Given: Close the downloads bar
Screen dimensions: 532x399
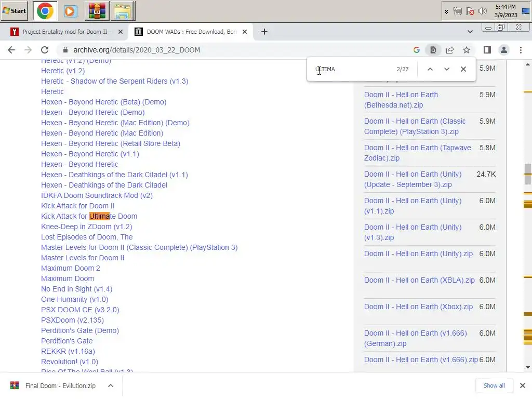Looking at the screenshot, I should tap(523, 385).
